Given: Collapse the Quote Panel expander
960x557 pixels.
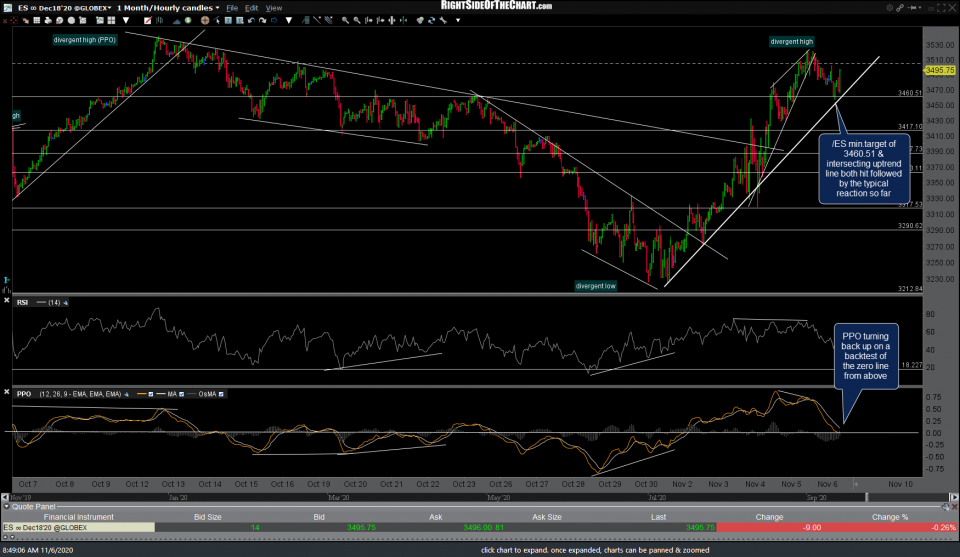Looking at the screenshot, I should coord(7,507).
